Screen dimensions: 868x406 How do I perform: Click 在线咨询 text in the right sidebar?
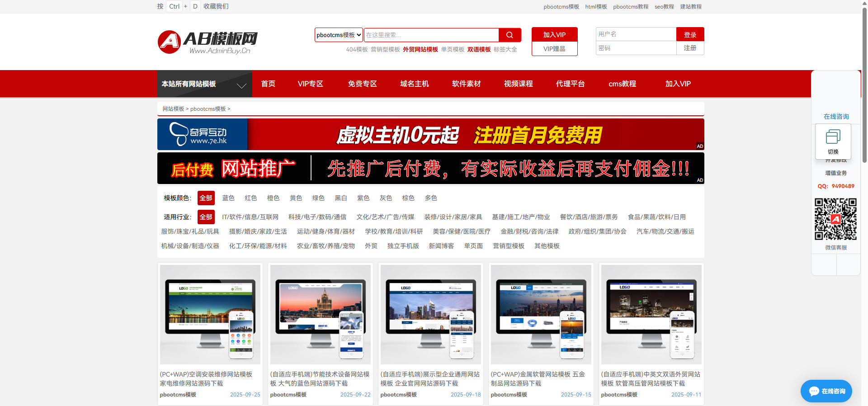click(836, 117)
